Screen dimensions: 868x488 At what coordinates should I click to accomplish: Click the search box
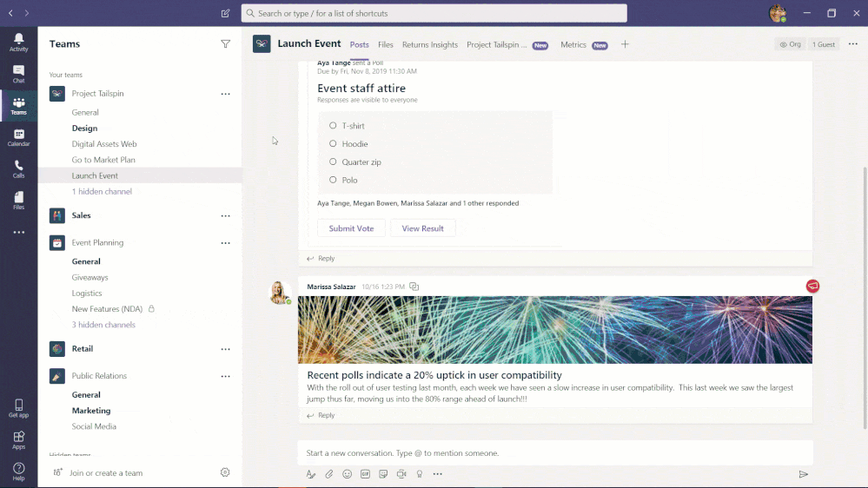pos(434,13)
